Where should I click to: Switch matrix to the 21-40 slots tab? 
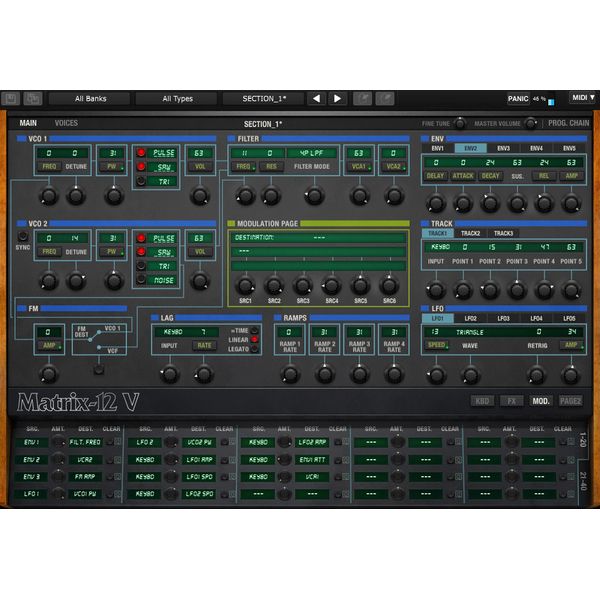pyautogui.click(x=582, y=481)
